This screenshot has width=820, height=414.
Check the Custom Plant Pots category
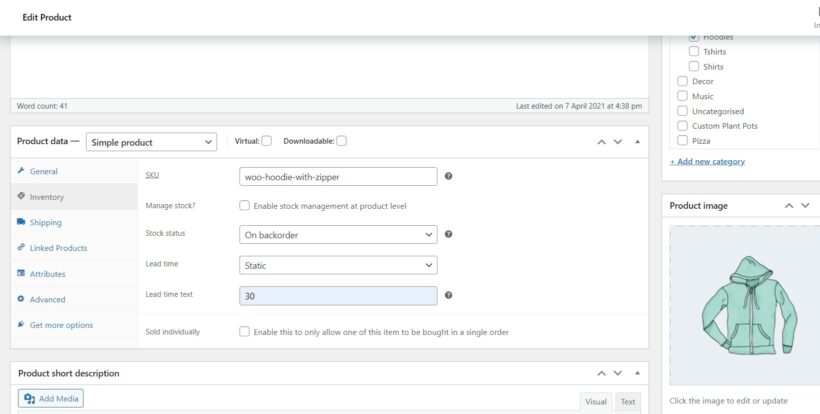pos(682,125)
